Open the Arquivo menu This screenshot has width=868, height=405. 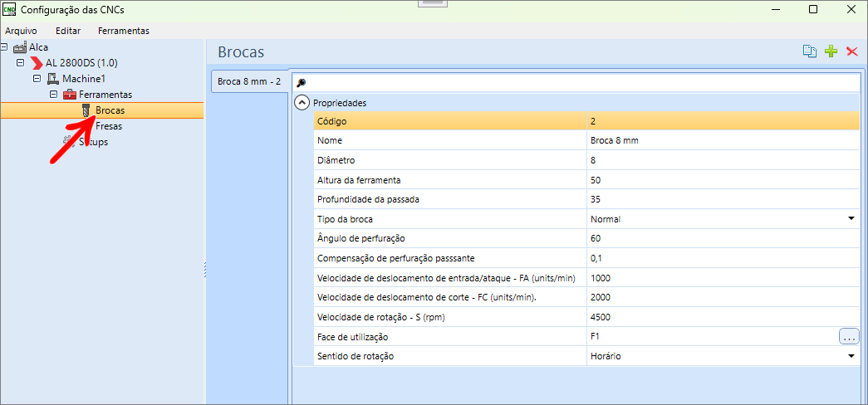click(21, 31)
